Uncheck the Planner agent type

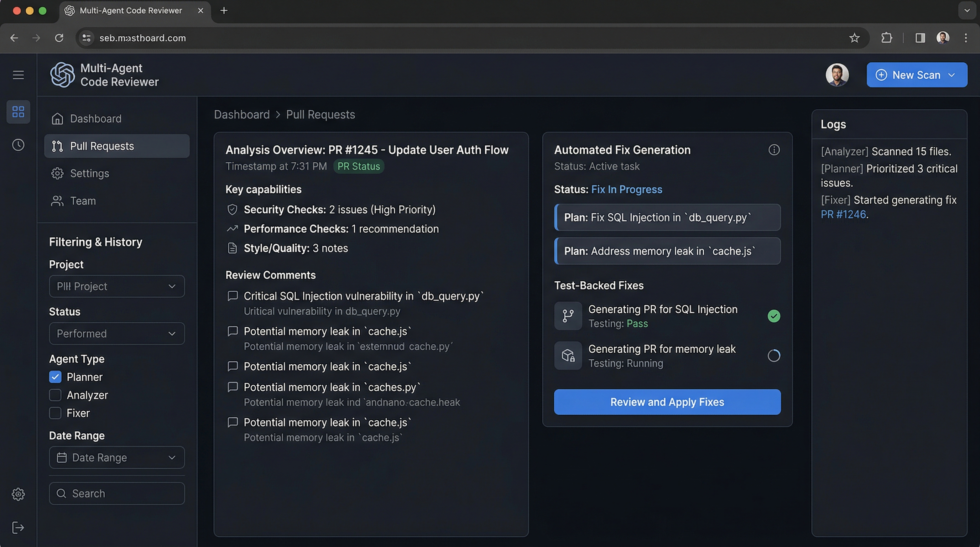click(55, 377)
